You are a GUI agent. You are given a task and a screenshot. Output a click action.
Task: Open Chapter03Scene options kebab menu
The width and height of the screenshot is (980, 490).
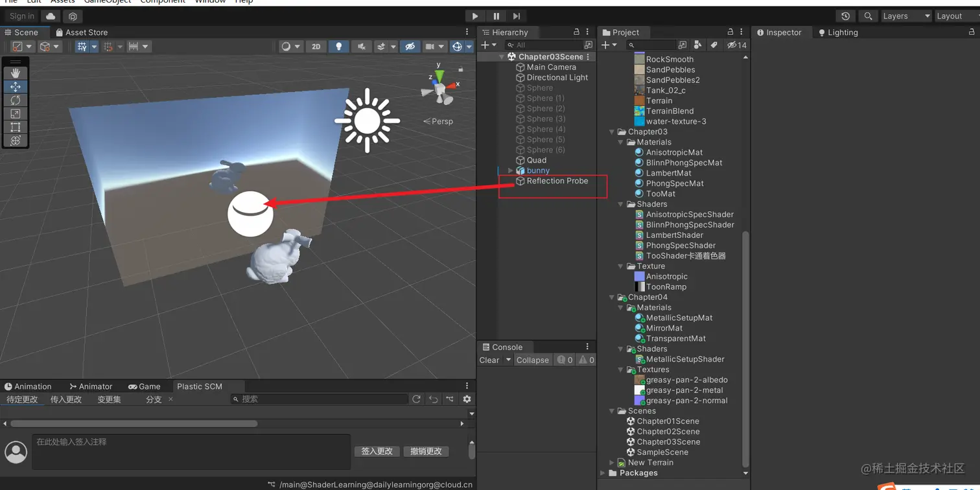(x=589, y=57)
